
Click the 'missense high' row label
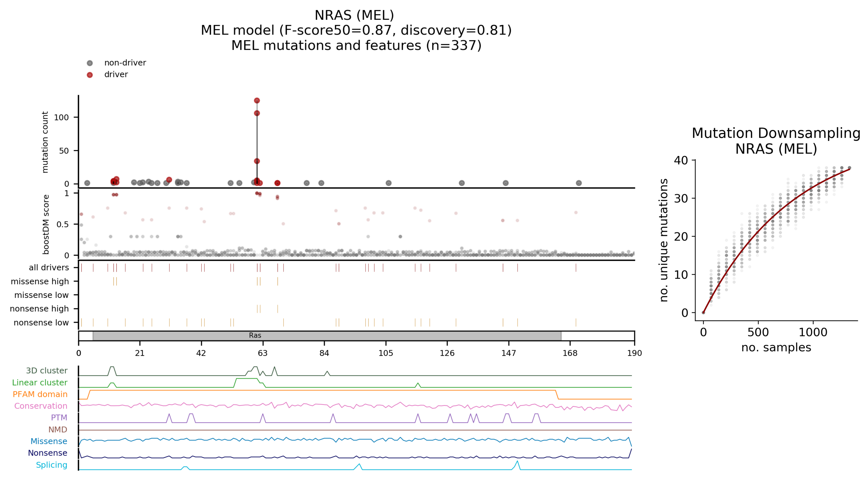39,281
